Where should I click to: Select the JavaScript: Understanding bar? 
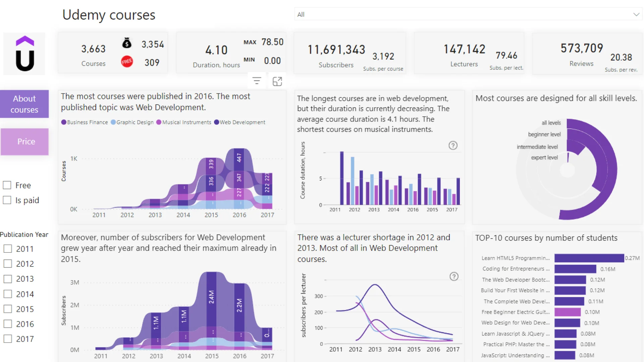(565, 355)
